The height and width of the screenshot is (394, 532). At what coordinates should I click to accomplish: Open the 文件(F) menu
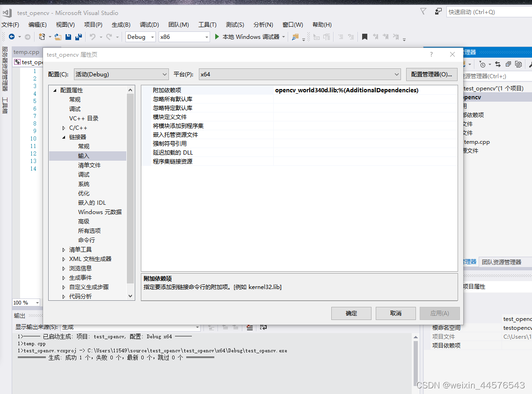pos(10,25)
